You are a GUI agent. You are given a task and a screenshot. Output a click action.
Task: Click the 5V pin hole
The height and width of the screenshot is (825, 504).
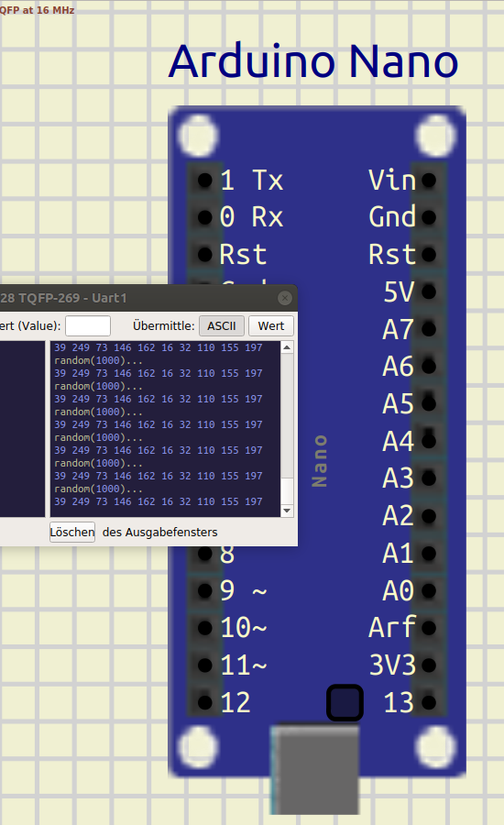pos(429,291)
